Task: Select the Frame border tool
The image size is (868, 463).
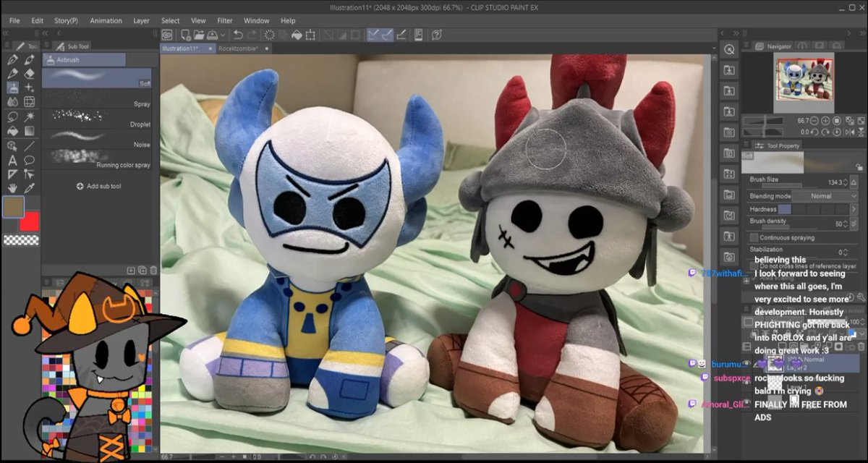Action: point(29,102)
